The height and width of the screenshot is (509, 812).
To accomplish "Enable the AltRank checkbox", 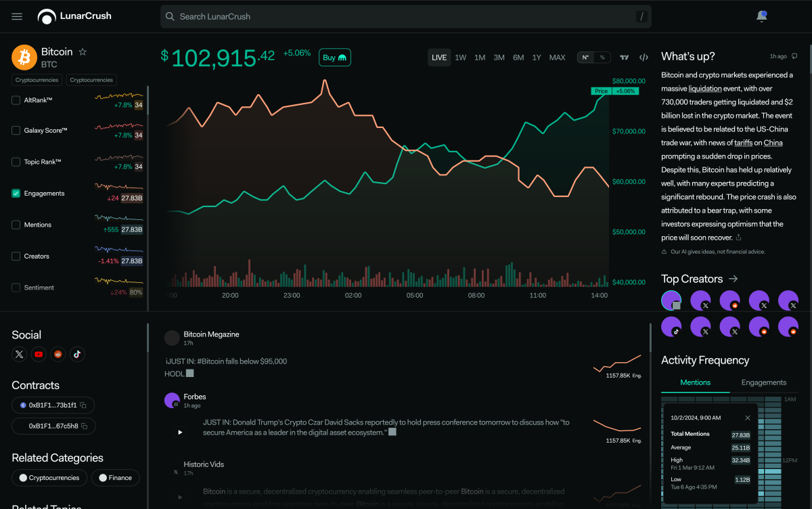I will point(16,100).
